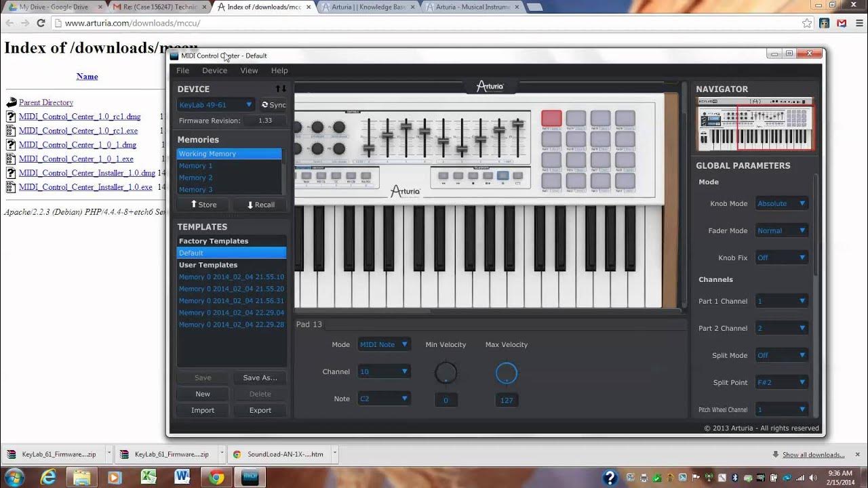Select Pad 4 in the bottom pad row
The image size is (868, 488).
click(x=625, y=181)
